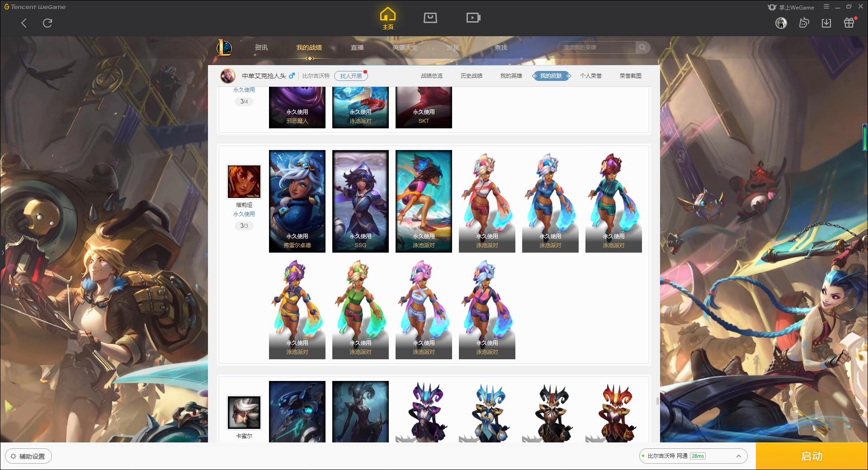
Task: Open the home (主页) icon
Action: pyautogui.click(x=388, y=19)
